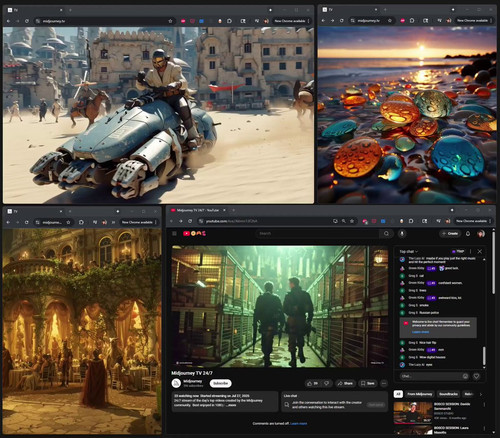
Task: Play the BOSCO SESSION Davide thumbnail
Action: (x=413, y=413)
